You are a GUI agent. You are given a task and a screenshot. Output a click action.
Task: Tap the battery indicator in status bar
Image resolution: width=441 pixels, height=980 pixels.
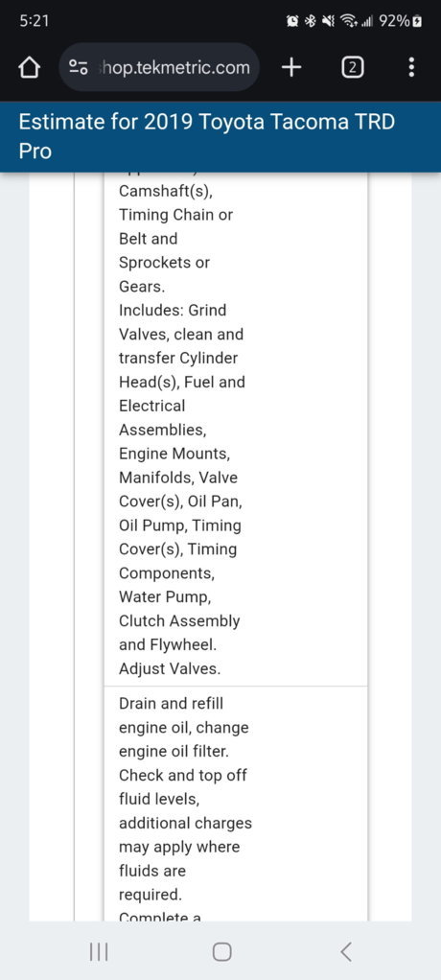pos(401,21)
